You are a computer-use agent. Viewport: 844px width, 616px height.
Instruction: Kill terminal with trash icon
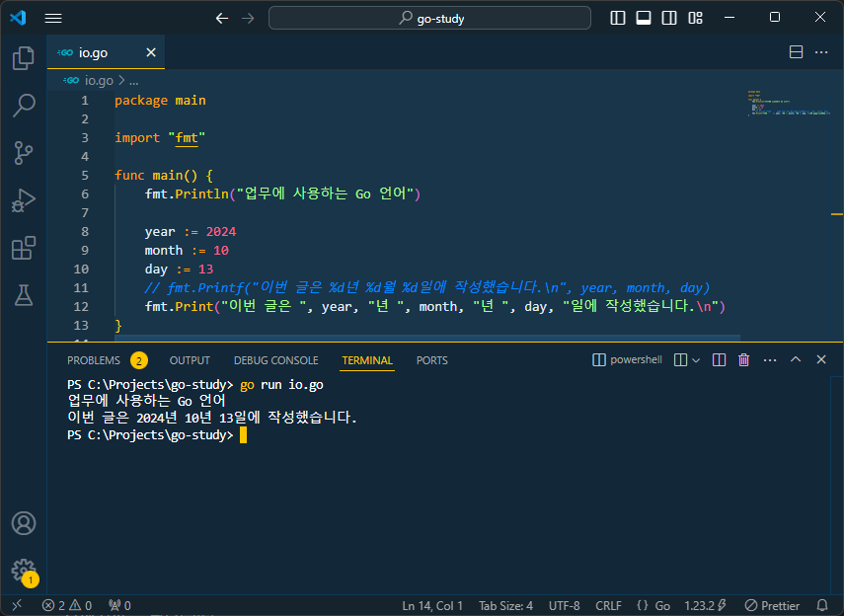(743, 360)
